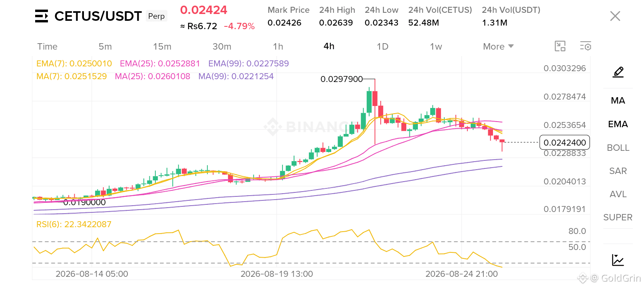Select the 4h interval tab

329,46
